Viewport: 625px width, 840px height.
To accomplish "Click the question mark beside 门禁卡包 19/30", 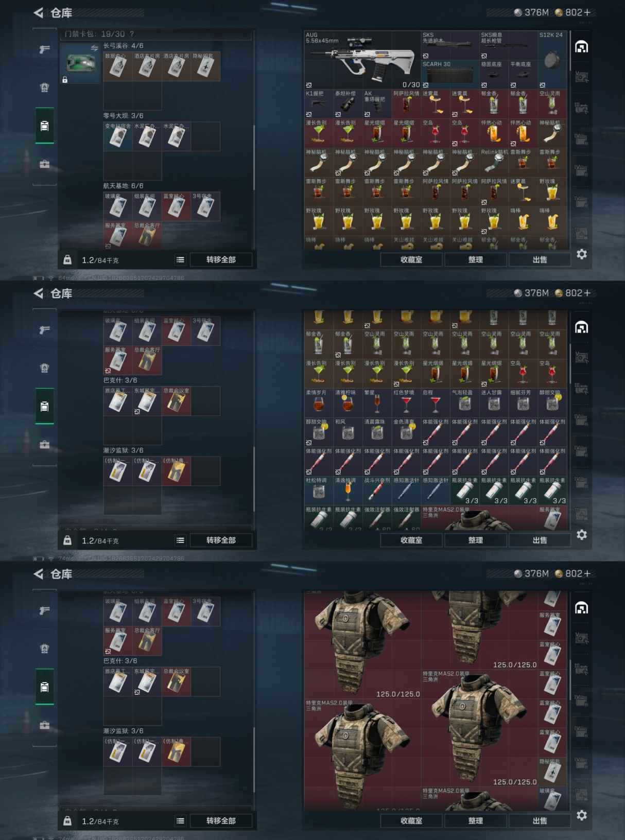I will (x=132, y=34).
